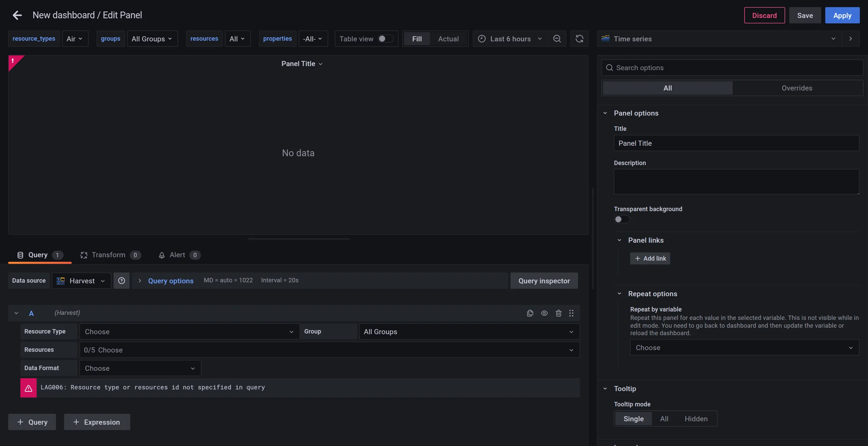
Task: Add a panel link
Action: click(x=650, y=258)
